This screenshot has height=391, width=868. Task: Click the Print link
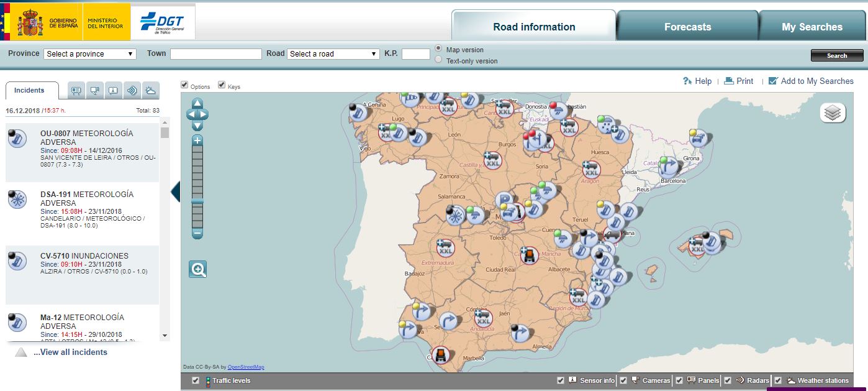[739, 81]
